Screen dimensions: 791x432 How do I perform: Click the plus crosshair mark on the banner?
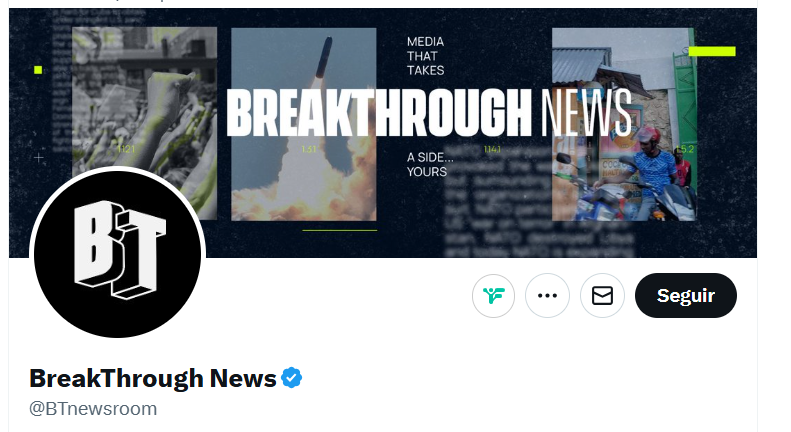tap(39, 158)
